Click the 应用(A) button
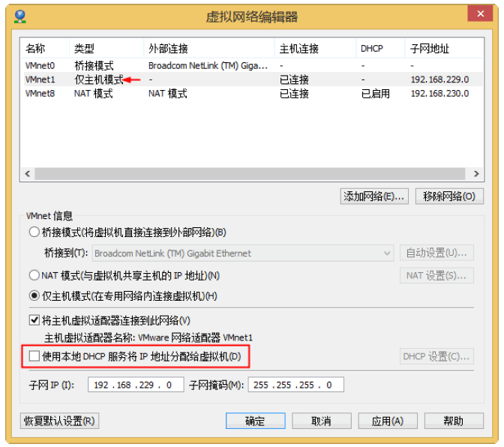The image size is (504, 447). point(388,421)
